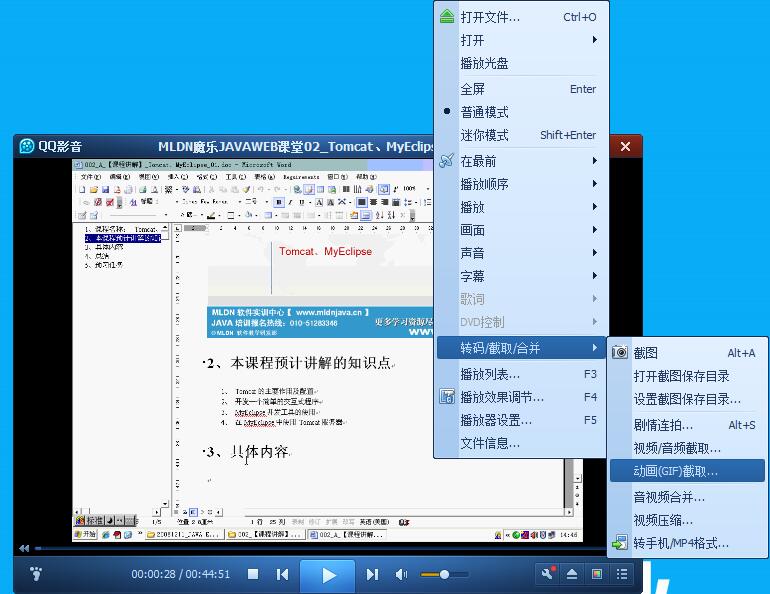
Task: Click the camera icon beside 截图
Action: tap(620, 352)
